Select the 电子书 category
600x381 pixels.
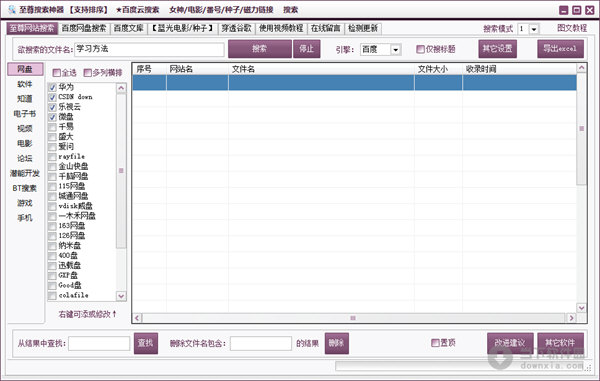tap(25, 114)
